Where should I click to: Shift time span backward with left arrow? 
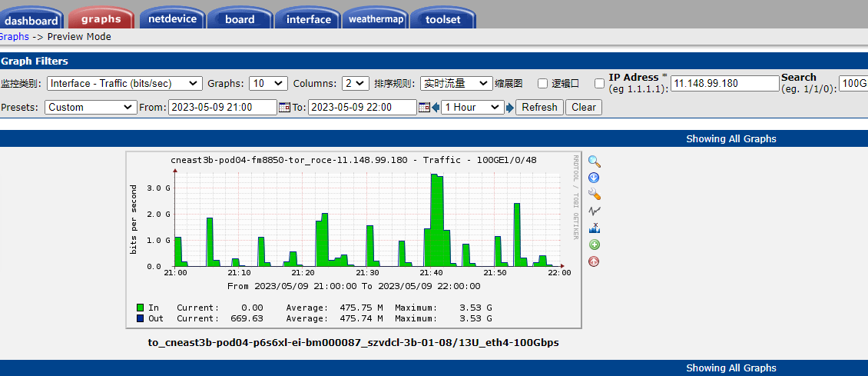[x=436, y=108]
